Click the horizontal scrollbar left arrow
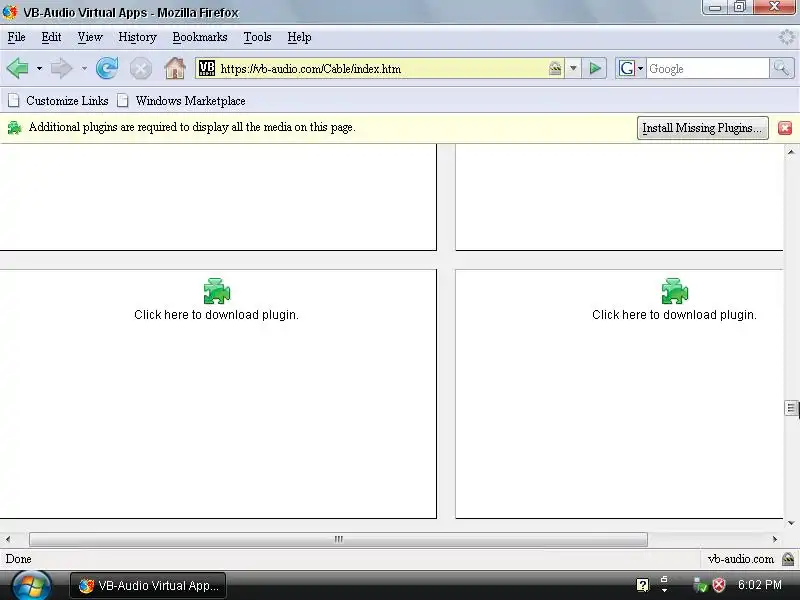This screenshot has width=800, height=600. point(8,539)
